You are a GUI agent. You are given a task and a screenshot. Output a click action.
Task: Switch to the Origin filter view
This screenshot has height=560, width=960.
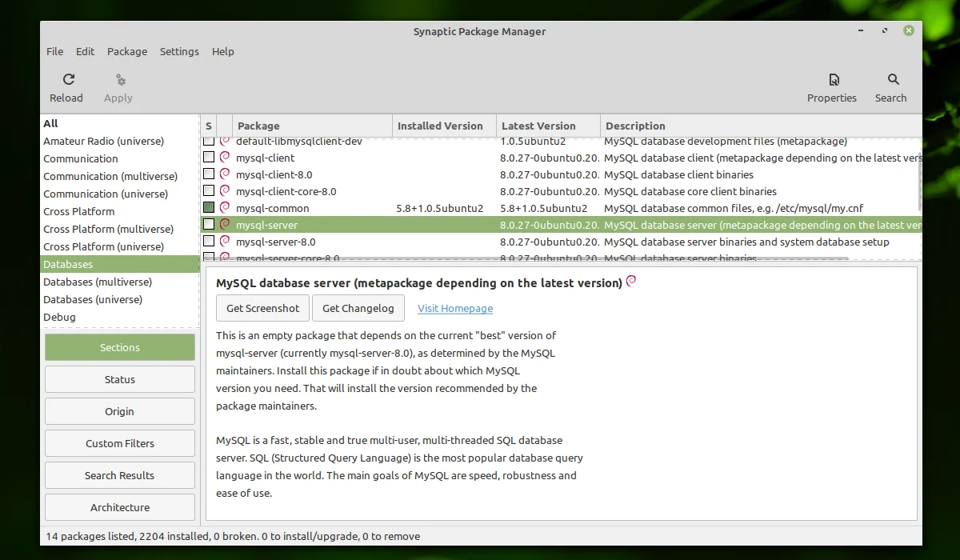click(x=120, y=411)
